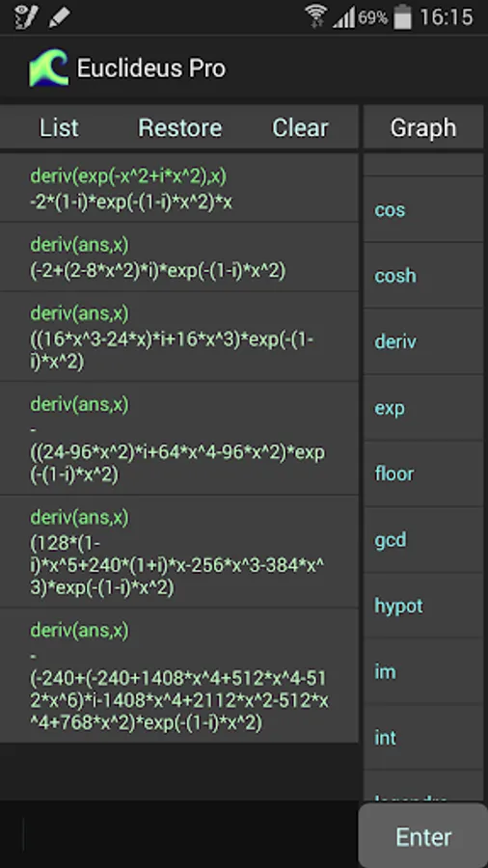This screenshot has height=868, width=488.
Task: Select result (-2+(2-8*x^2)*i)*exp(-(1-i)*x^2)
Action: click(158, 271)
